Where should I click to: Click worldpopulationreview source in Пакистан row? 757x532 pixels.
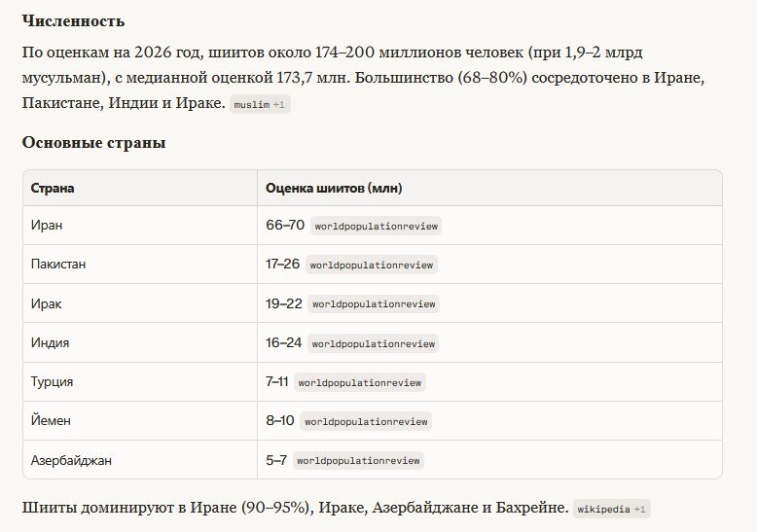tap(373, 265)
